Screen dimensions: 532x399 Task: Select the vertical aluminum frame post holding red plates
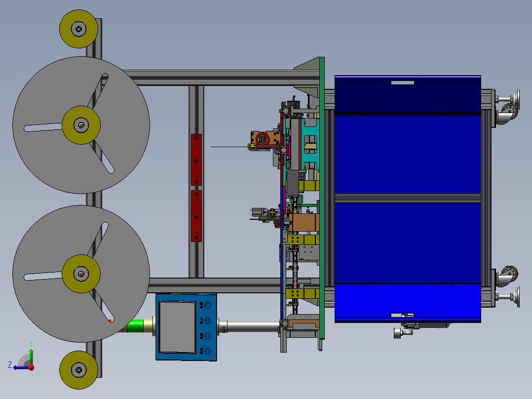[196, 182]
